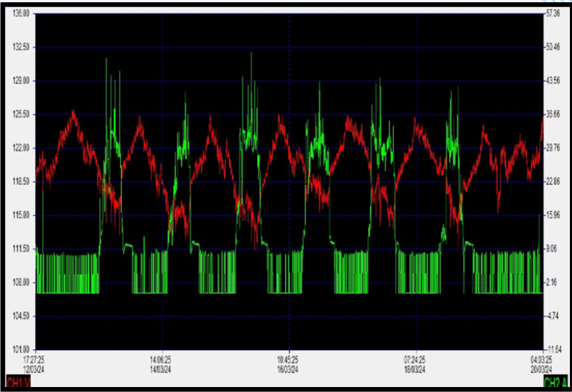The width and height of the screenshot is (572, 392).
Task: Click the 104.50 left axis value
Action: pos(22,315)
